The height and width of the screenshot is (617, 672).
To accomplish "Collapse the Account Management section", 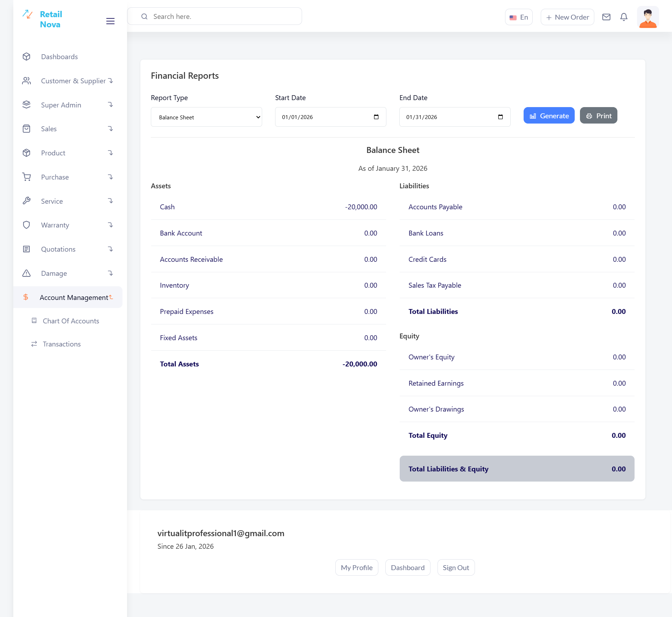I will click(x=68, y=297).
